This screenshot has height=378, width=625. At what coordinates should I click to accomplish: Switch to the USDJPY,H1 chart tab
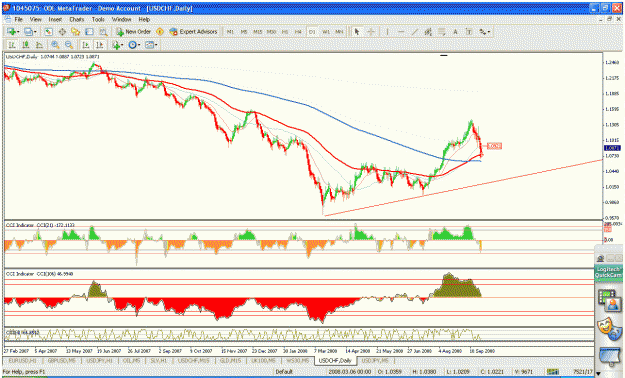tap(100, 360)
